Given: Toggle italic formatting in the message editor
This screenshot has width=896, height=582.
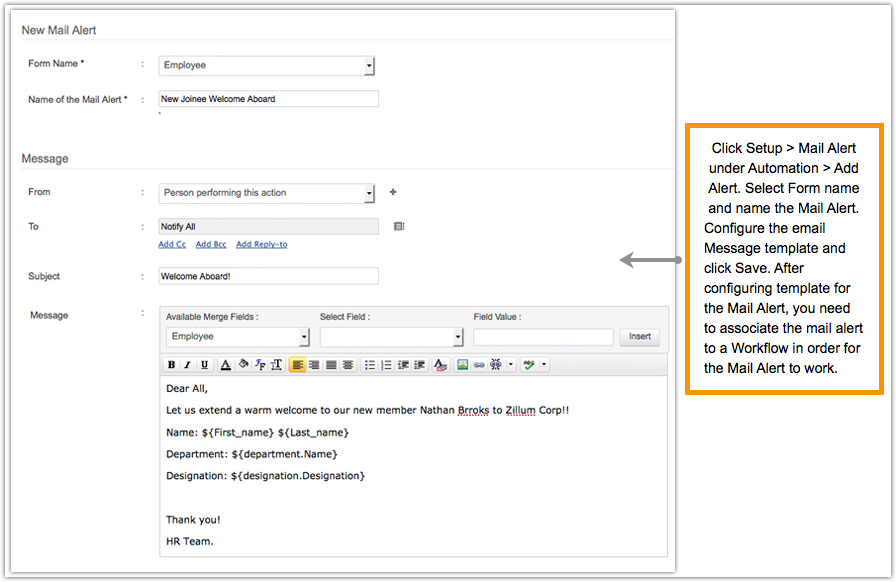Looking at the screenshot, I should tap(188, 365).
